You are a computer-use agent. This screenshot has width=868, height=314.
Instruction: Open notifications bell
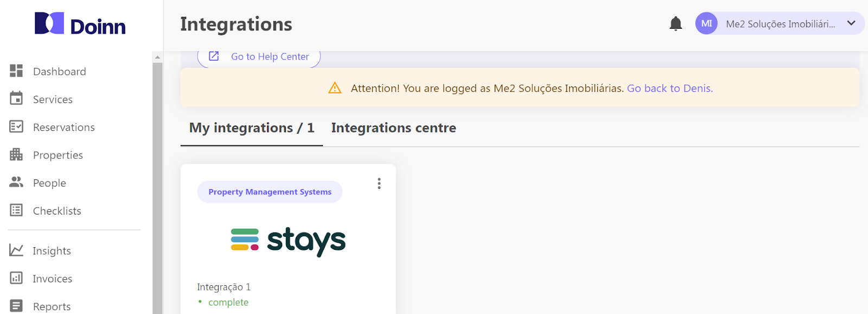[675, 23]
